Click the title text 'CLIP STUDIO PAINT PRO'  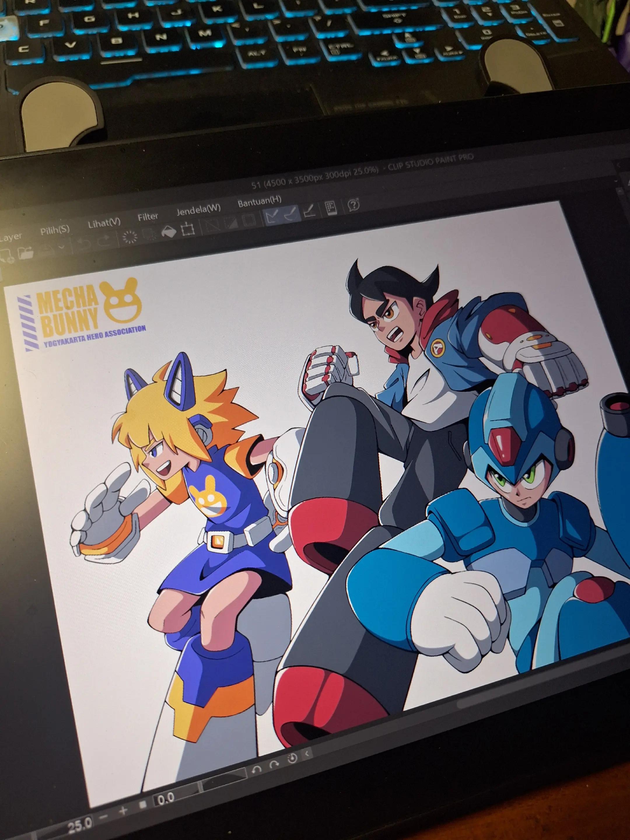pos(430,162)
